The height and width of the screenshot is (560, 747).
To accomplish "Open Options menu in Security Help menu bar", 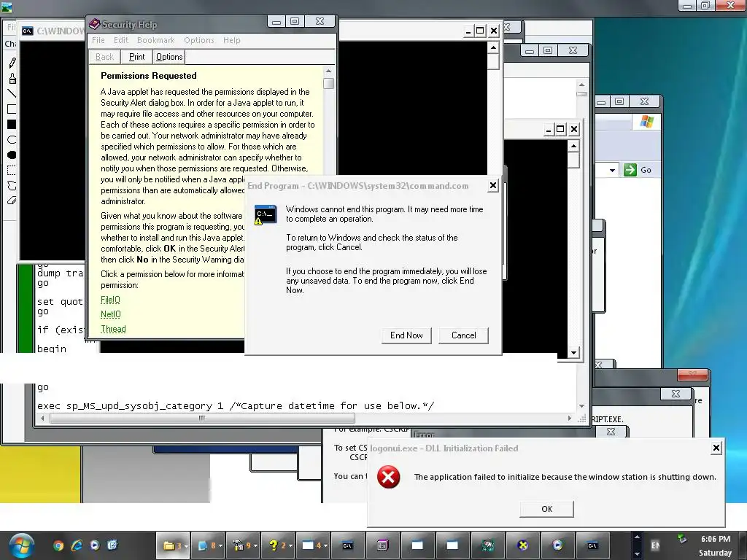I will coord(198,40).
